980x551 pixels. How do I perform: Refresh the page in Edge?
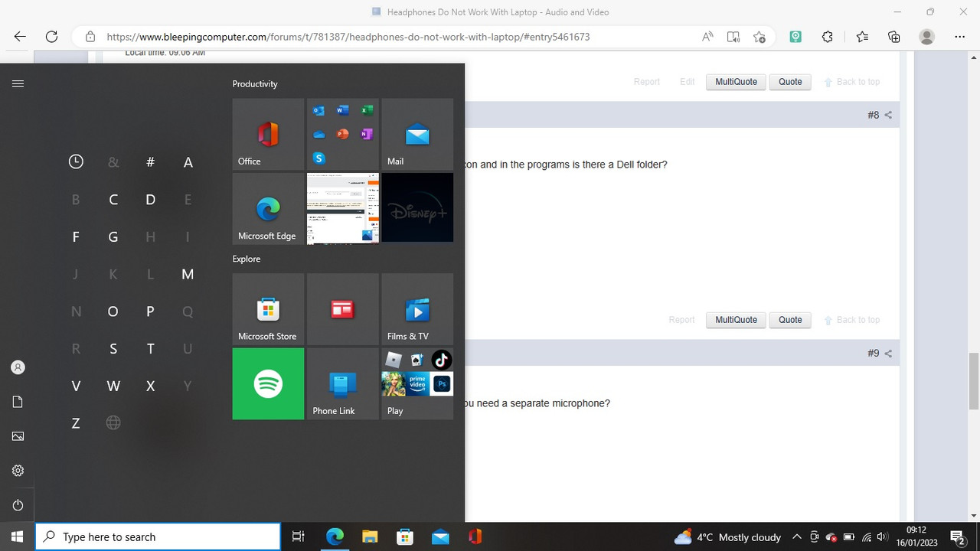51,37
